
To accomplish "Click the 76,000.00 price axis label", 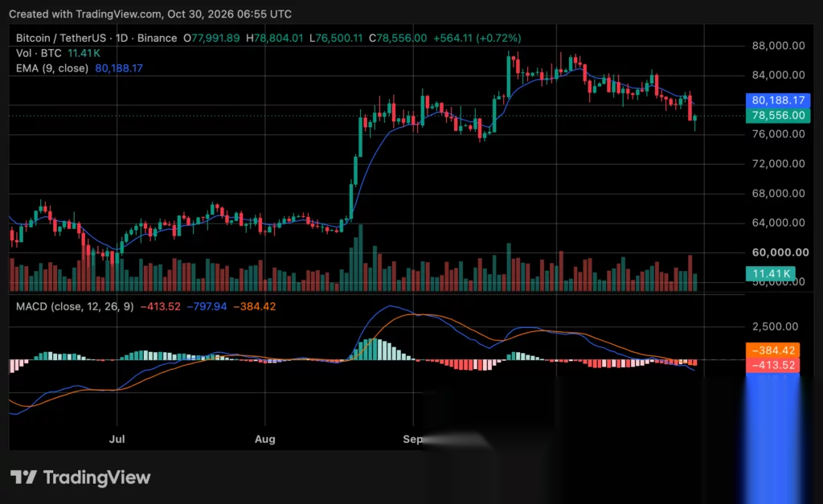I will coord(778,134).
